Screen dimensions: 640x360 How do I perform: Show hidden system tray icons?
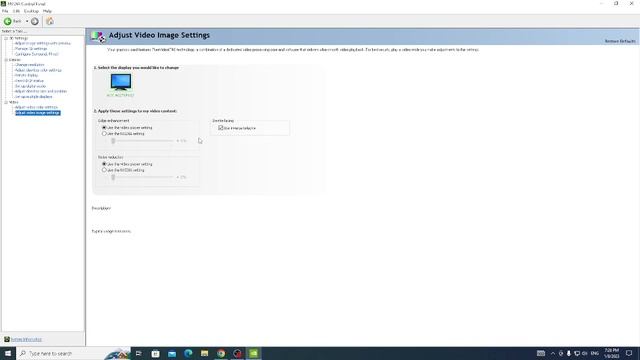[553, 353]
